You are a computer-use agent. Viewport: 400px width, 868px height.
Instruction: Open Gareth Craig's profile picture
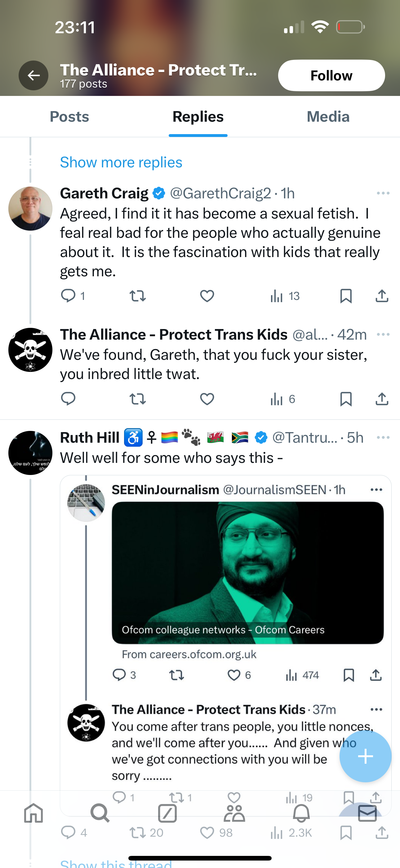click(x=30, y=209)
